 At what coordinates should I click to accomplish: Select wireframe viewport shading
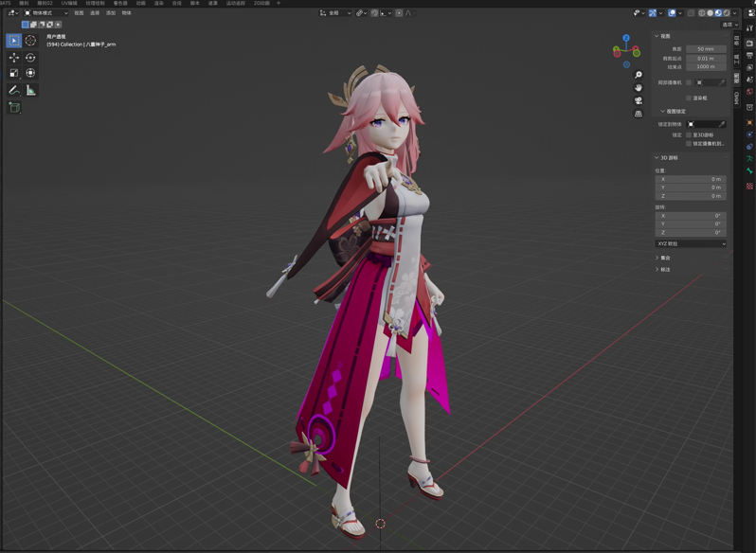point(702,13)
